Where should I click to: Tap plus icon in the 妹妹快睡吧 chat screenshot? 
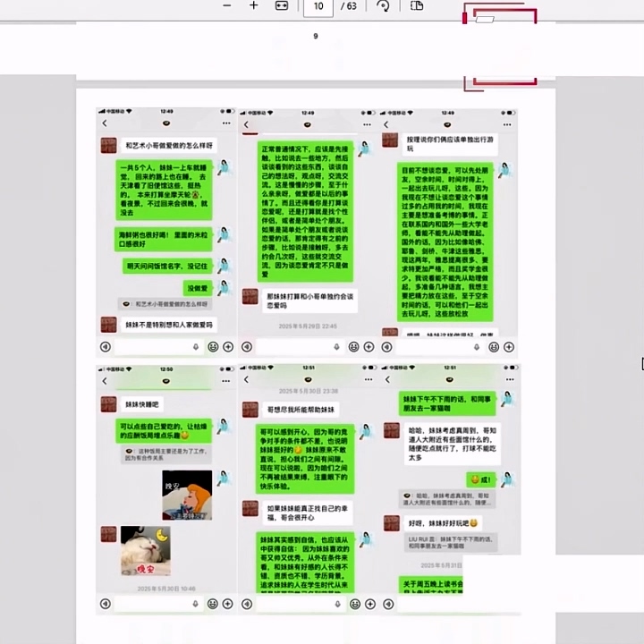(227, 604)
